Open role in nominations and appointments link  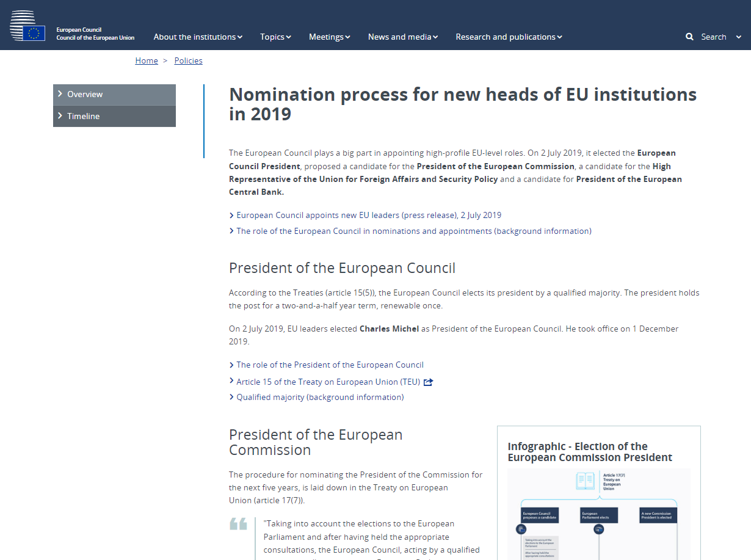coord(414,231)
